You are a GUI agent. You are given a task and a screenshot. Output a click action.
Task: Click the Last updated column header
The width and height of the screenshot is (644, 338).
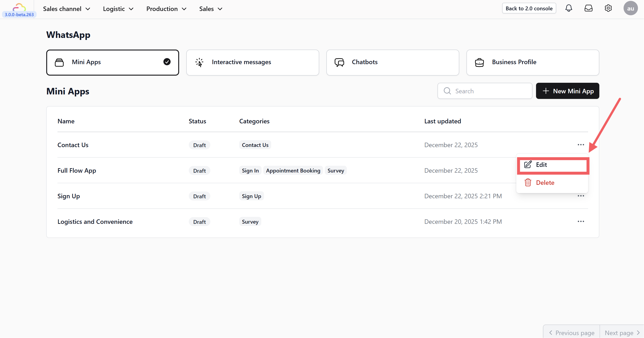click(x=442, y=121)
